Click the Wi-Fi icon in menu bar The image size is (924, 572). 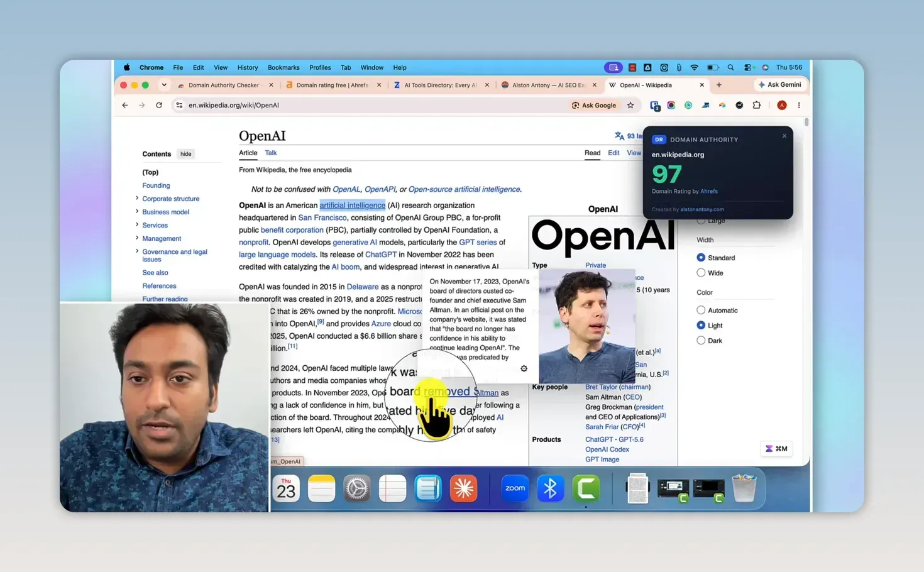695,67
